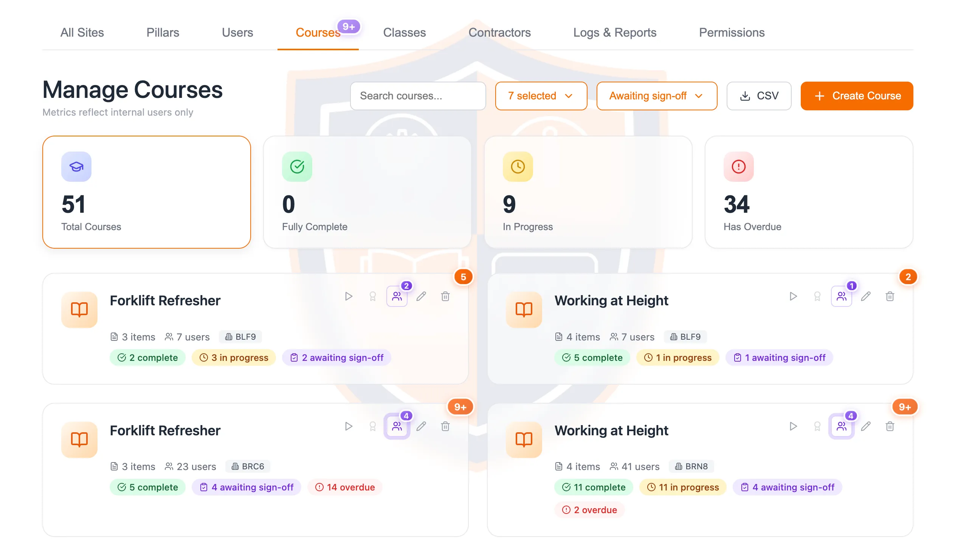
Task: Click the orange 2 badge on Working at Height
Action: tap(908, 277)
